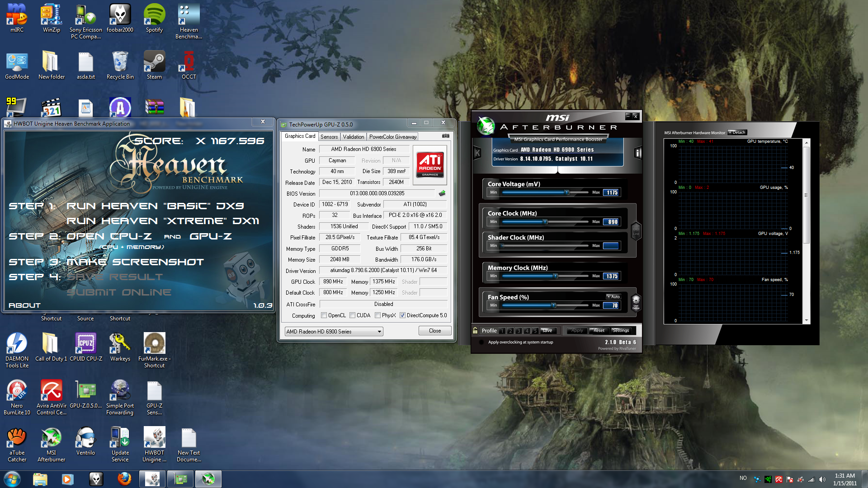Screen dimensions: 868x488
Task: Open the FurMark.exe shortcut
Action: [x=154, y=351]
